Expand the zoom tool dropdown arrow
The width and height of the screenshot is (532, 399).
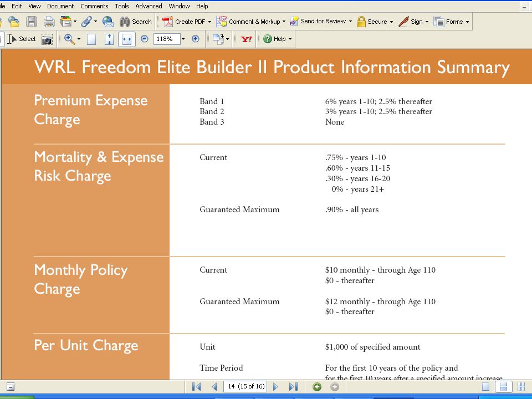[79, 39]
